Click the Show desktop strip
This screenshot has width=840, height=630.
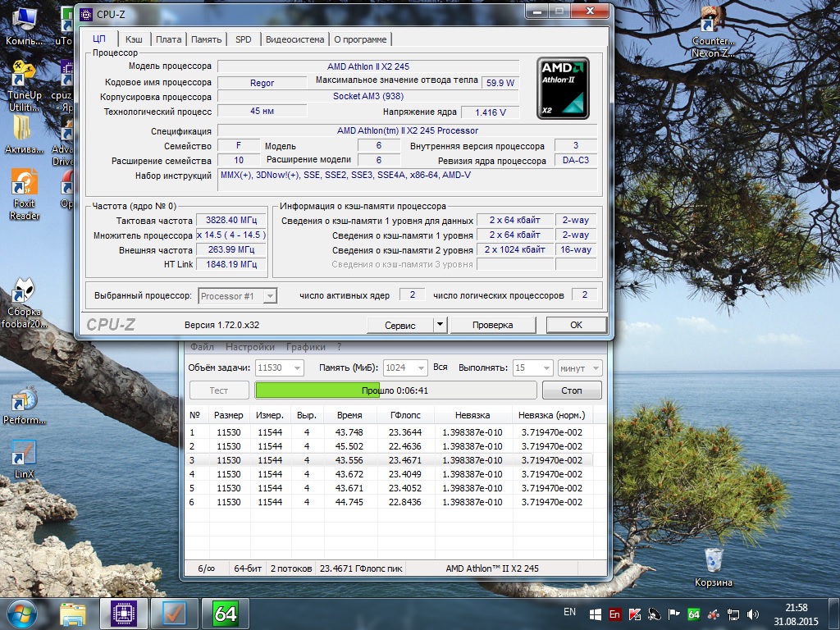pos(836,614)
